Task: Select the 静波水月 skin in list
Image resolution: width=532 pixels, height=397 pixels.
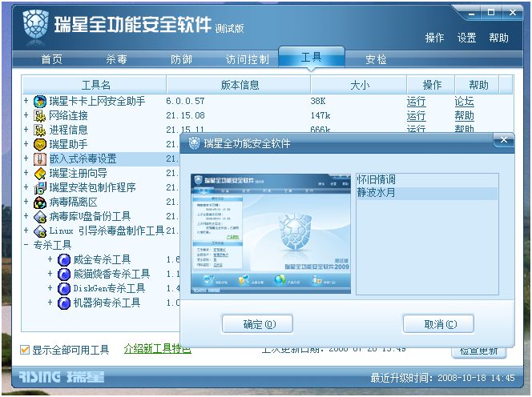Action: [427, 193]
